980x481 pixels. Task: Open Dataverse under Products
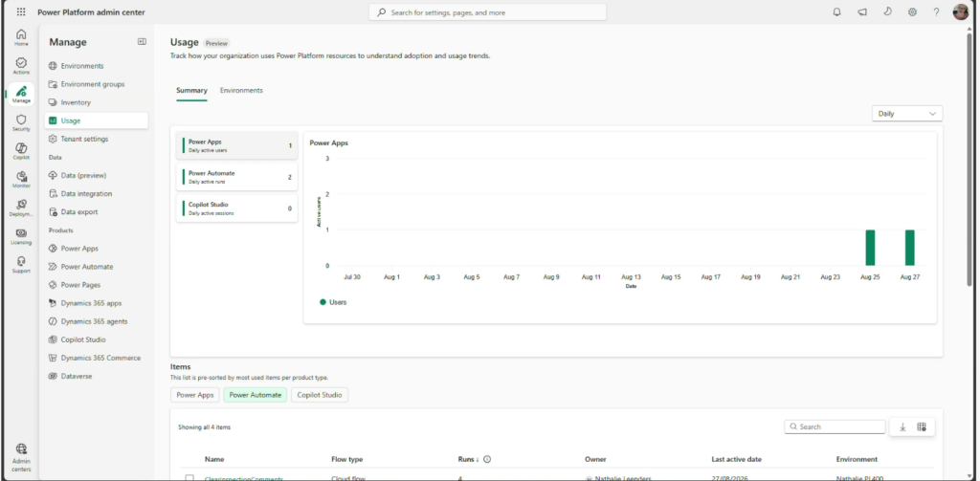click(97, 376)
